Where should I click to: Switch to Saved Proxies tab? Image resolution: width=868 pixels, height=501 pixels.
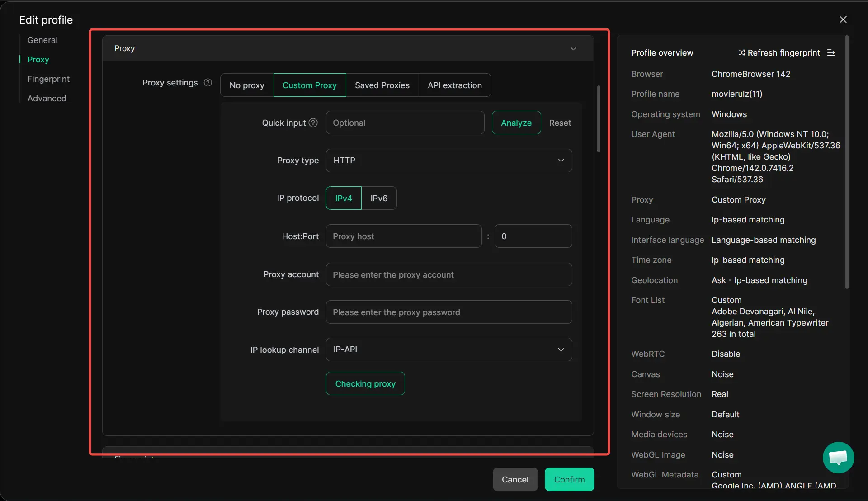382,85
